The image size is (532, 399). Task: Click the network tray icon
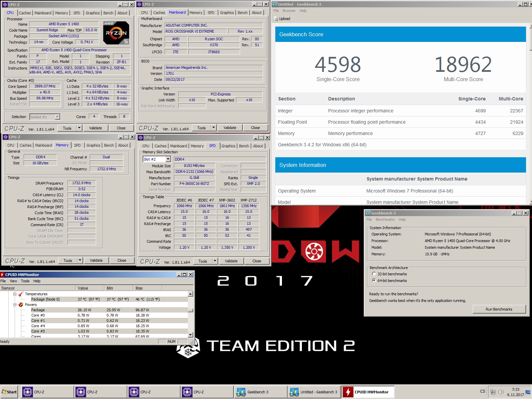[493, 392]
